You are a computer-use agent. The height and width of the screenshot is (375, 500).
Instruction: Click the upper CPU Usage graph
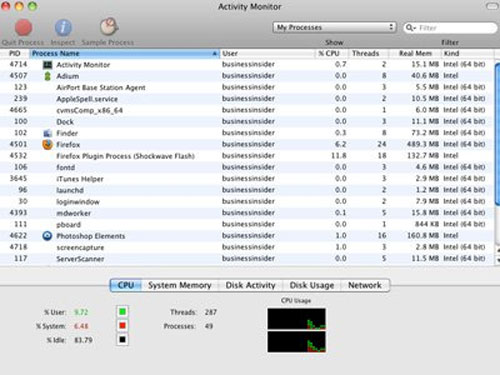coord(296,319)
